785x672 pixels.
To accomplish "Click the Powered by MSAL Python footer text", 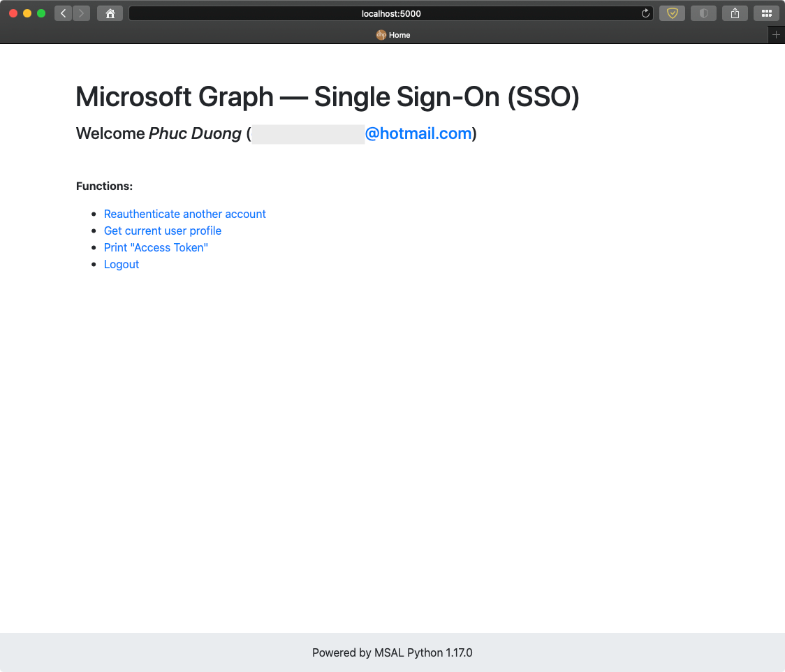I will click(x=392, y=652).
